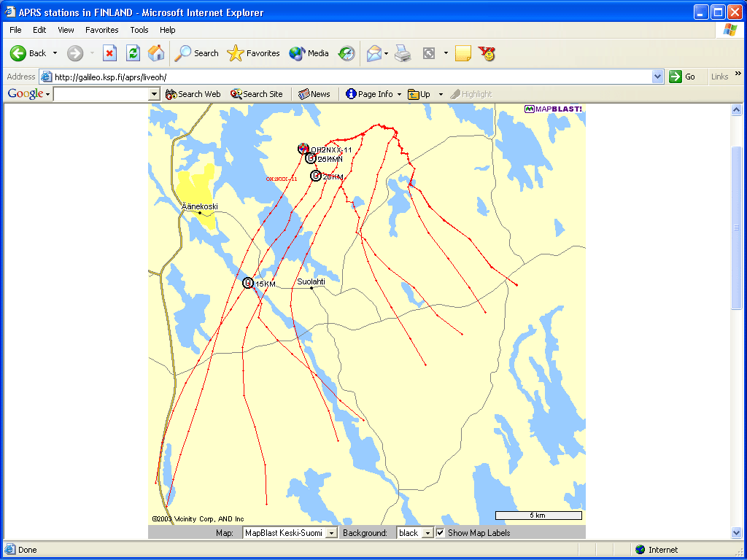Print the page with the printer icon

pyautogui.click(x=403, y=53)
